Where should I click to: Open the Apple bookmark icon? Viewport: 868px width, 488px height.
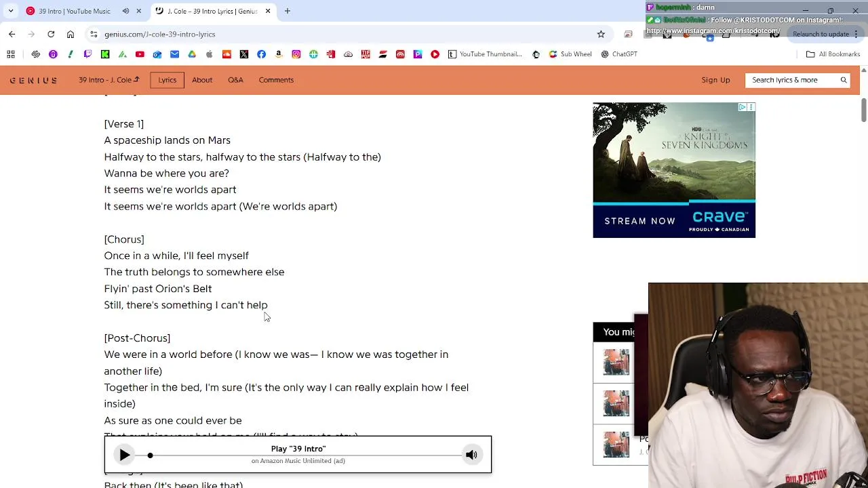[x=209, y=54]
